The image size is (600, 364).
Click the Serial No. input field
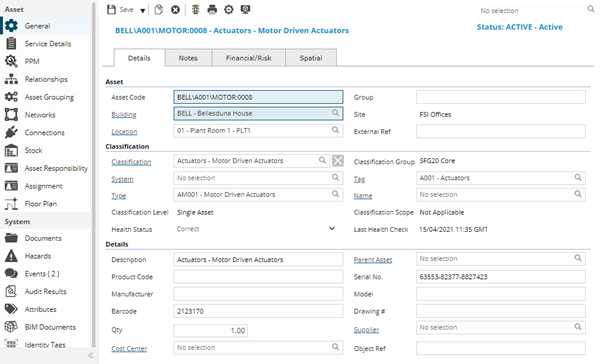click(501, 277)
